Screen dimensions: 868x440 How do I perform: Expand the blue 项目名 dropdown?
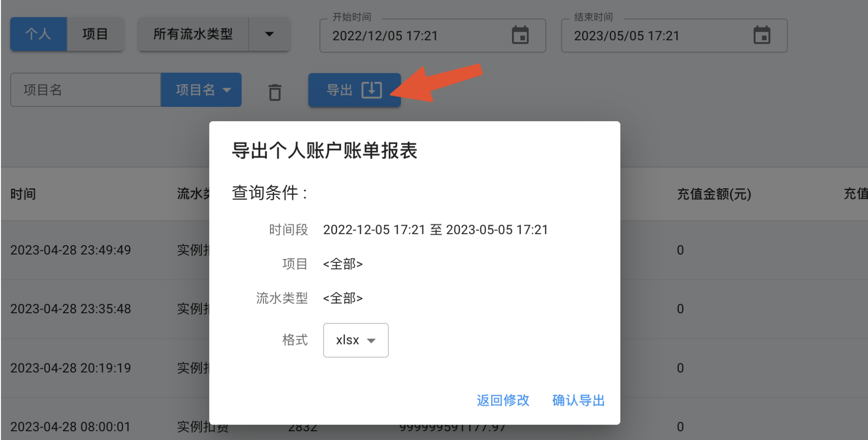coord(201,90)
